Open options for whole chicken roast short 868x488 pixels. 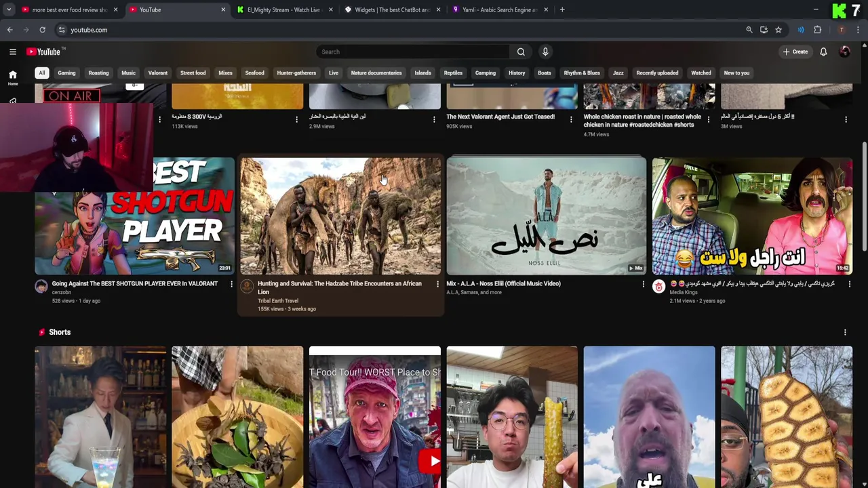pos(709,119)
